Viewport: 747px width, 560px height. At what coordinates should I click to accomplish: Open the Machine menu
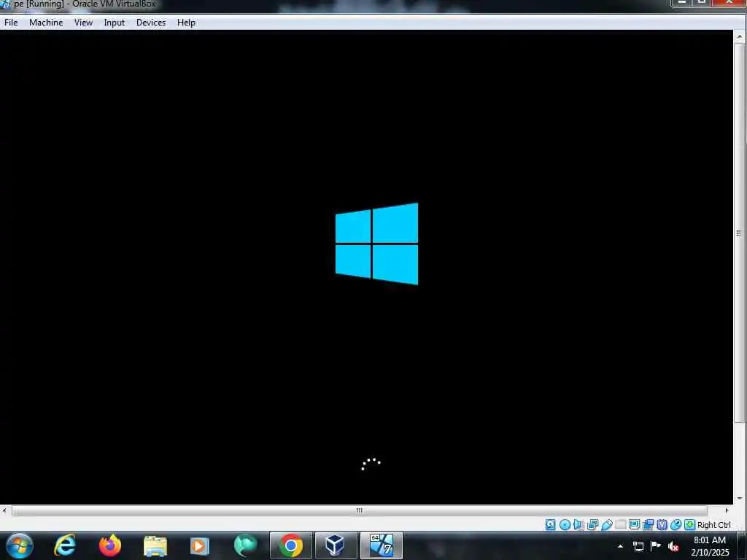pyautogui.click(x=46, y=23)
